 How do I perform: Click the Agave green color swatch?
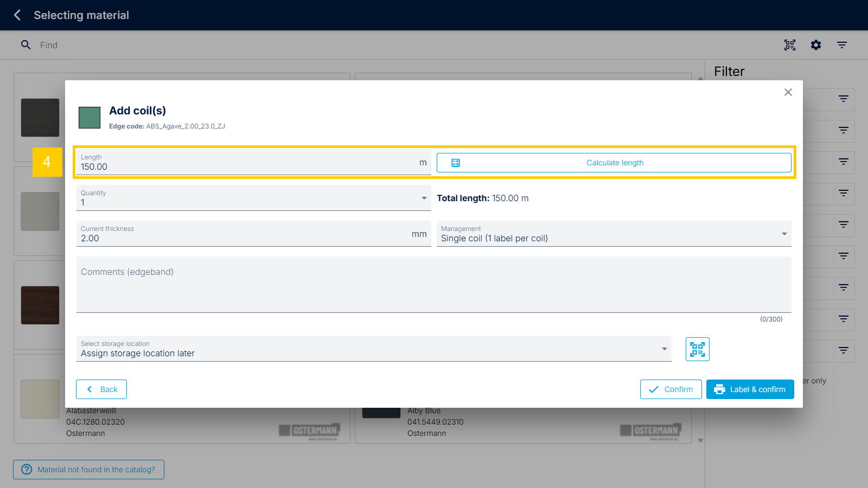click(90, 118)
